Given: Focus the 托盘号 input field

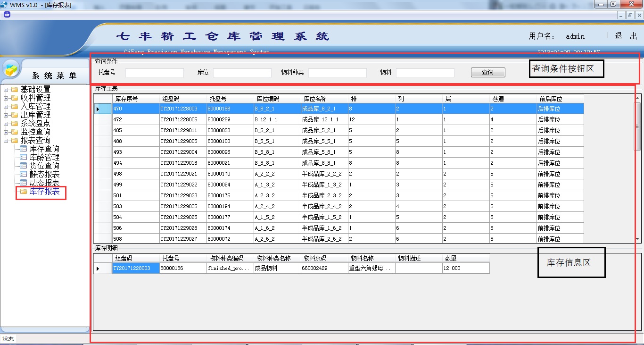Looking at the screenshot, I should (154, 73).
